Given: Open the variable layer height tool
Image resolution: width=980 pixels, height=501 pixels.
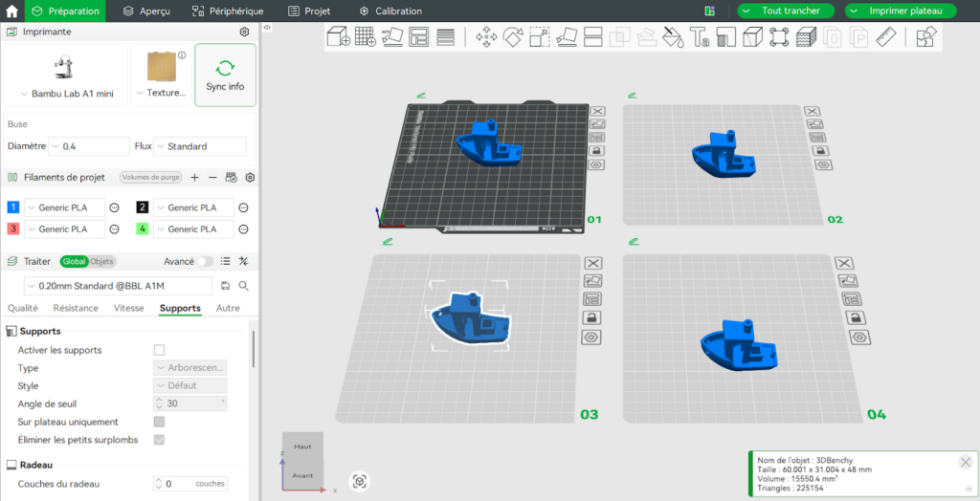Looking at the screenshot, I should pos(446,37).
